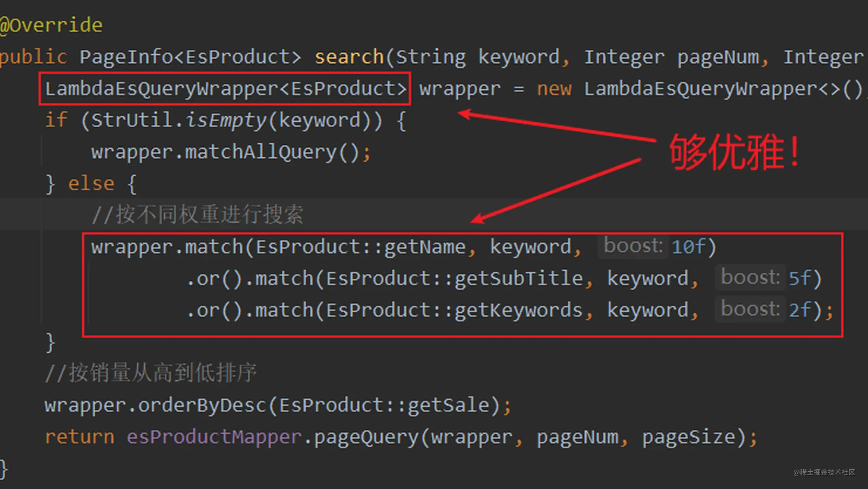Click EsProduct::getSubTitle method reference
Viewport: 868px width, 489px height.
(x=454, y=279)
